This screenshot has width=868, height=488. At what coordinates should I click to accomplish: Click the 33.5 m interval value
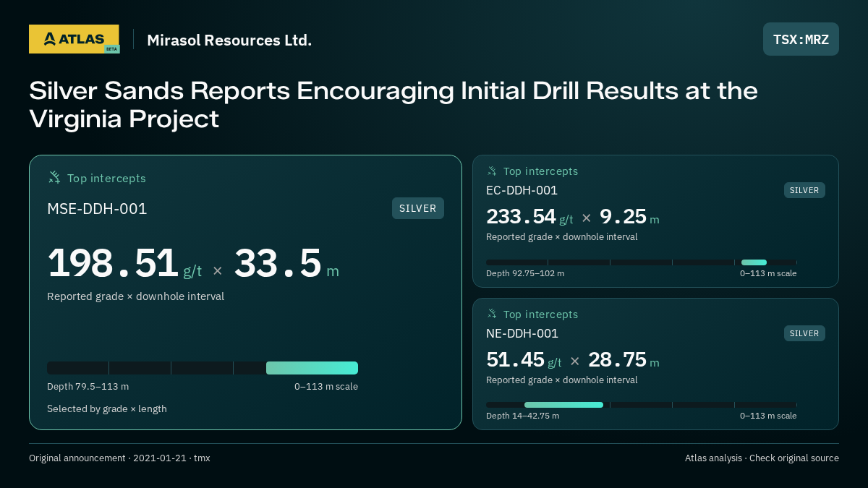pos(286,264)
